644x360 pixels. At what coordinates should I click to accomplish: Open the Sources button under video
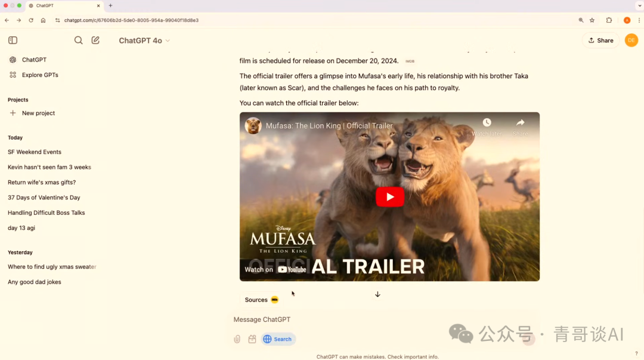[x=261, y=300]
